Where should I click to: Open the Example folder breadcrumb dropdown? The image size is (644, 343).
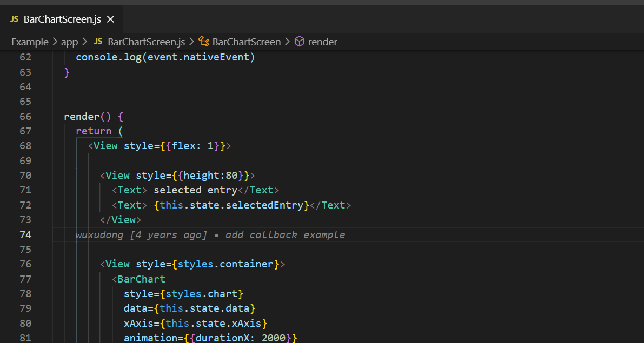coord(30,42)
